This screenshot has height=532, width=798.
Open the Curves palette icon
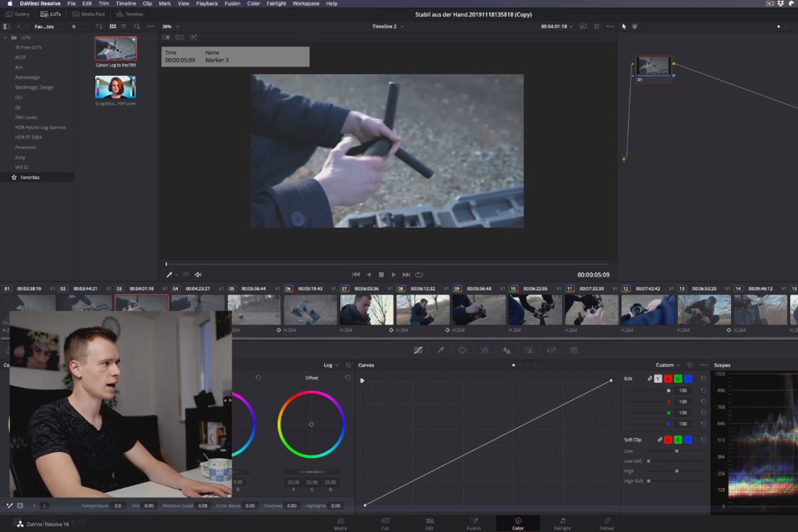(x=418, y=350)
